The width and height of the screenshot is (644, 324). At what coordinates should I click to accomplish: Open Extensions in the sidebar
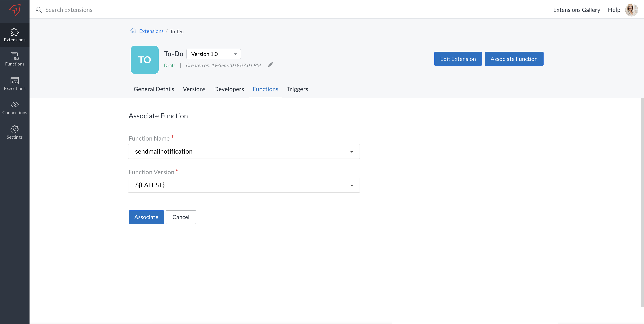tap(15, 35)
